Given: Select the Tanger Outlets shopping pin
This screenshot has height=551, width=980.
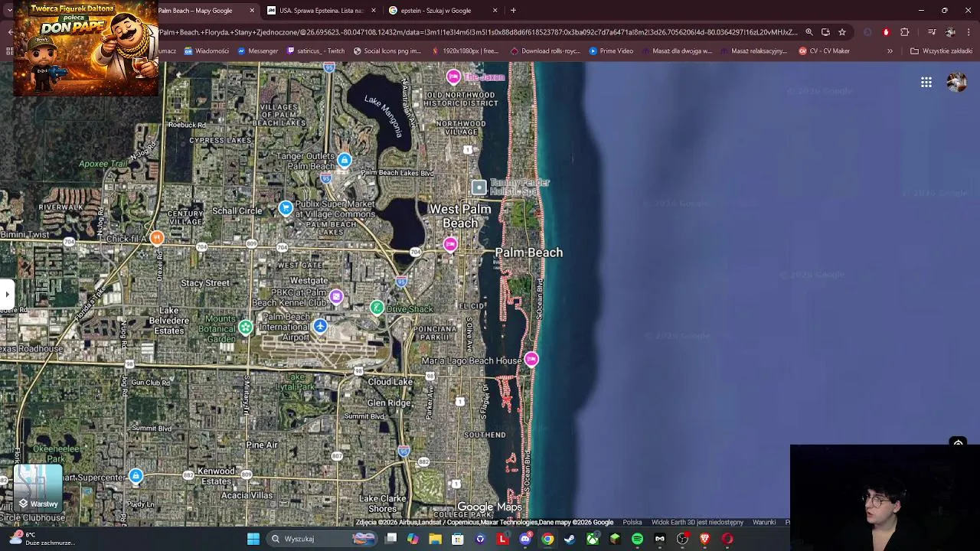Looking at the screenshot, I should click(344, 160).
